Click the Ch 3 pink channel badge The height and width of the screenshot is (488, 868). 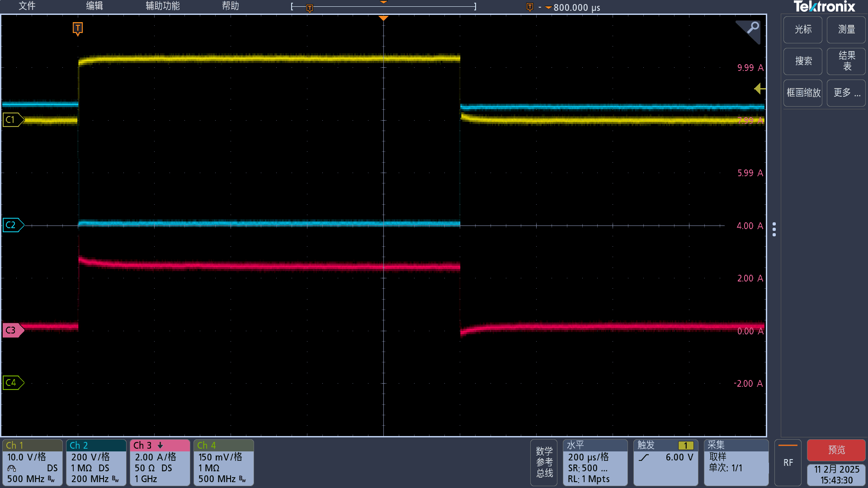[160, 462]
